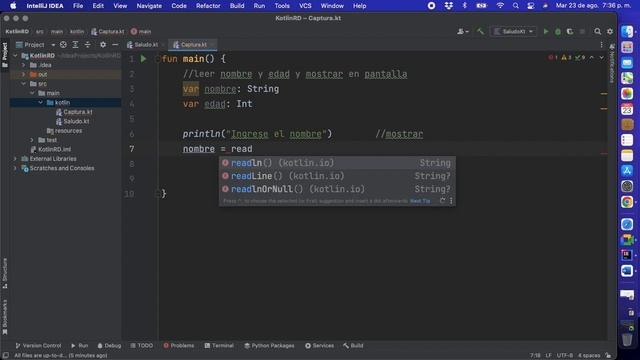This screenshot has height=360, width=640.
Task: Click the Debug bug icon in toolbar
Action: click(x=558, y=31)
